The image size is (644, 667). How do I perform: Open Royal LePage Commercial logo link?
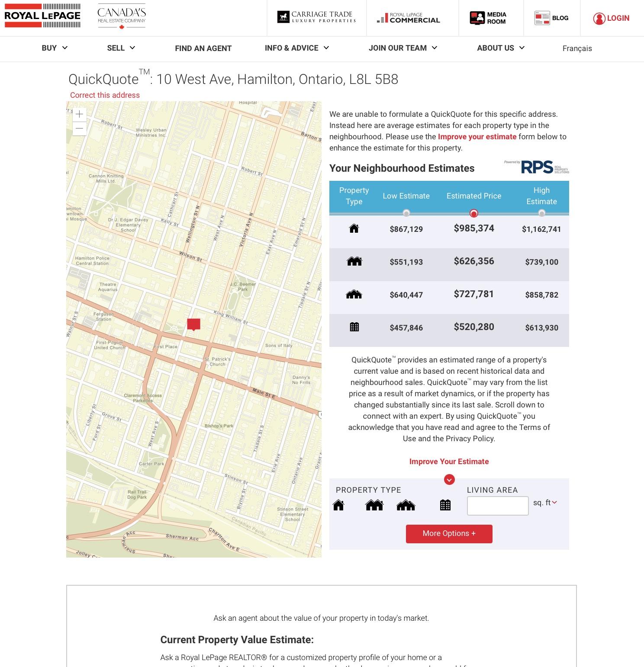409,18
